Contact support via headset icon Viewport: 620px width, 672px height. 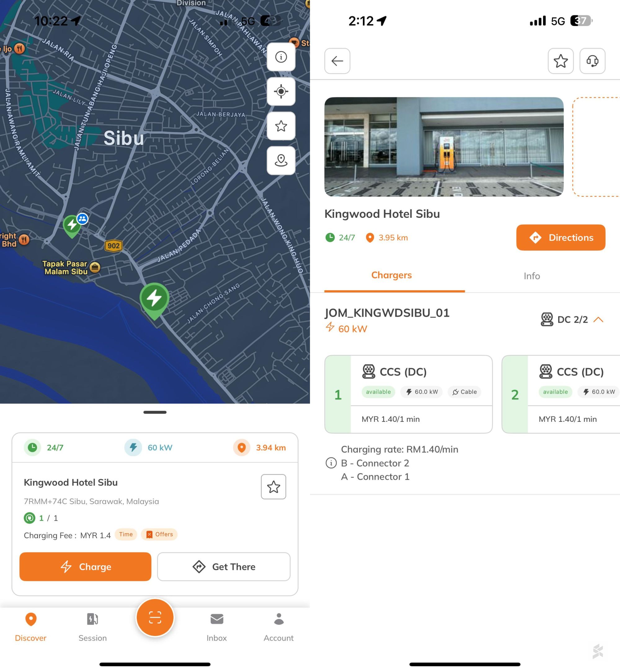(592, 61)
